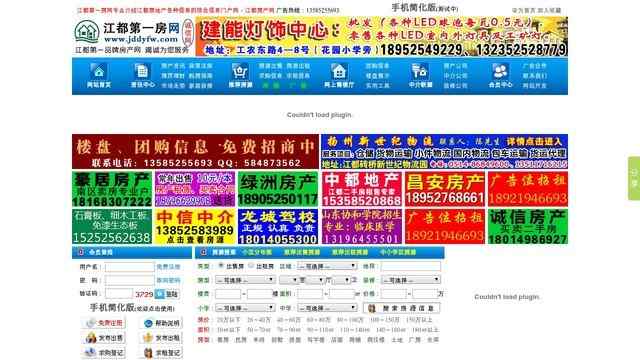The height and width of the screenshot is (360, 640).
Task: Click the 求购登记 button
Action: point(103,352)
